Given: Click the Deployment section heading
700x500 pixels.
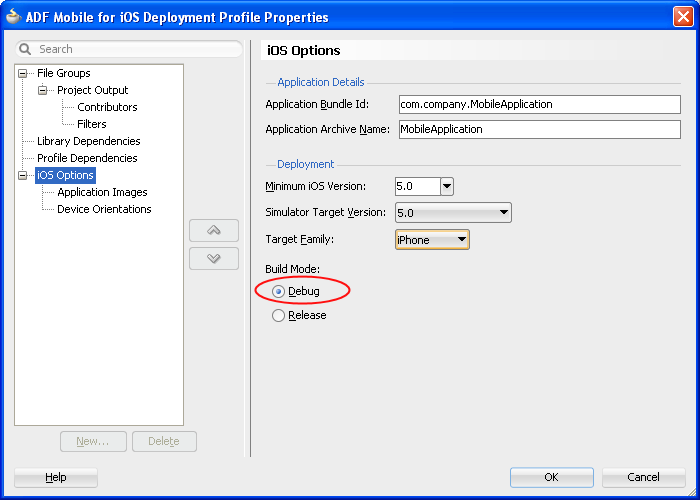Looking at the screenshot, I should [305, 164].
